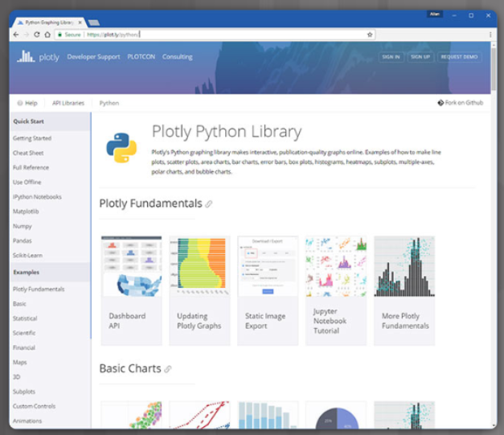The width and height of the screenshot is (504, 435).
Task: Click the Plotly Fundamentals section heading
Action: point(151,203)
